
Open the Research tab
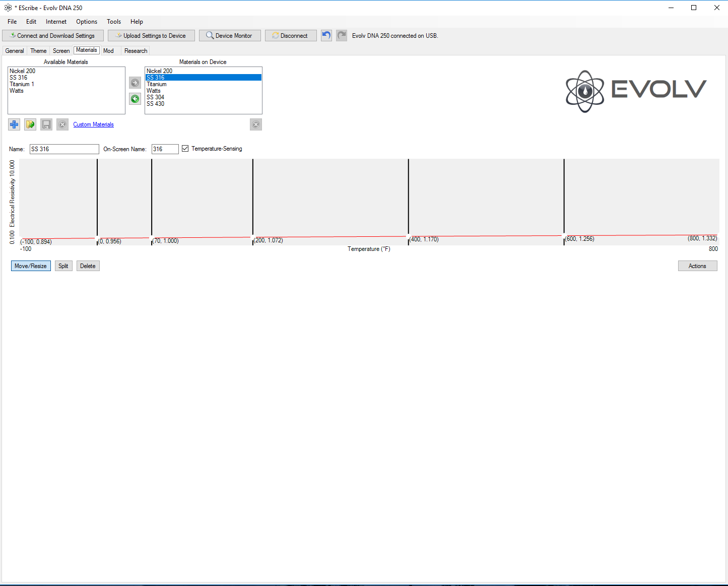pos(136,51)
